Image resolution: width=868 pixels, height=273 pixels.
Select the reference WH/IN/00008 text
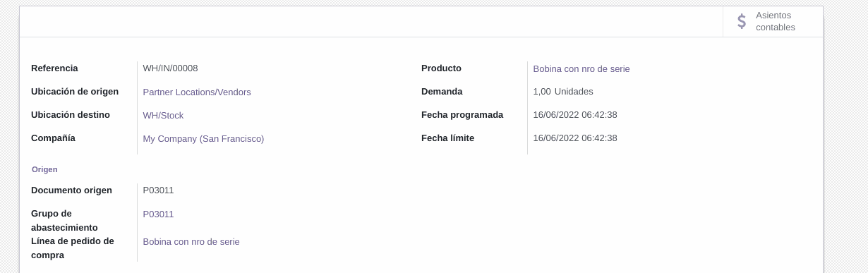click(170, 68)
